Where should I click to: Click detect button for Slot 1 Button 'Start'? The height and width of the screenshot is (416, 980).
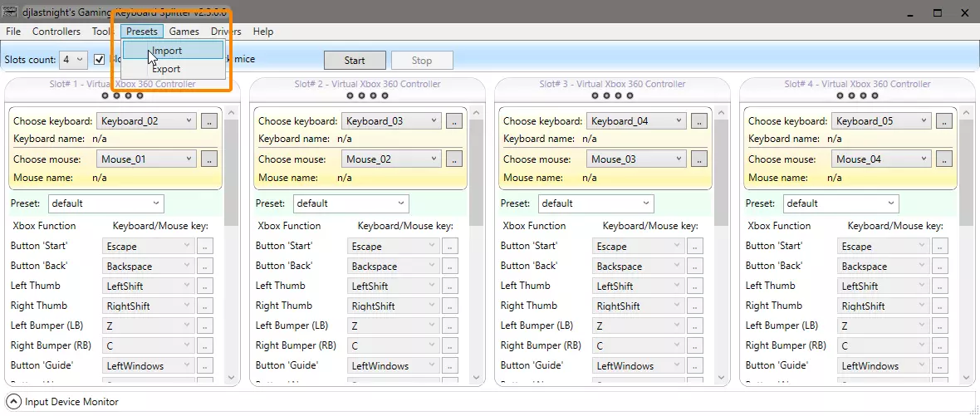coord(205,246)
